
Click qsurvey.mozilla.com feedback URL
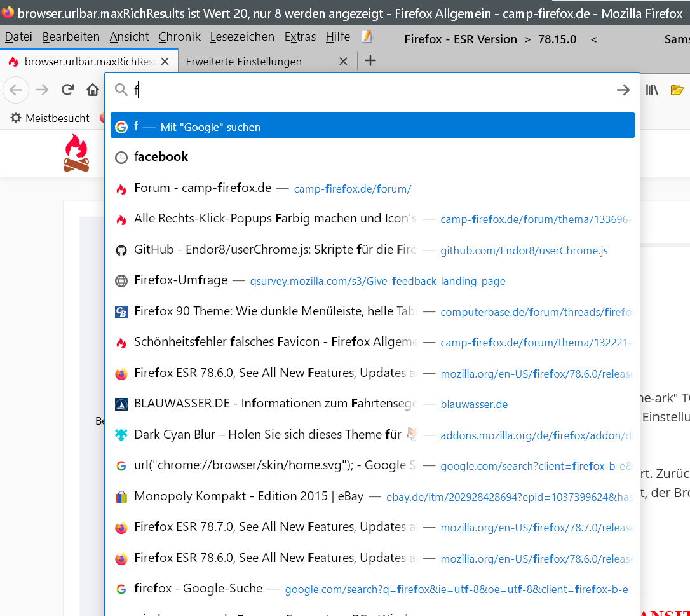click(377, 282)
